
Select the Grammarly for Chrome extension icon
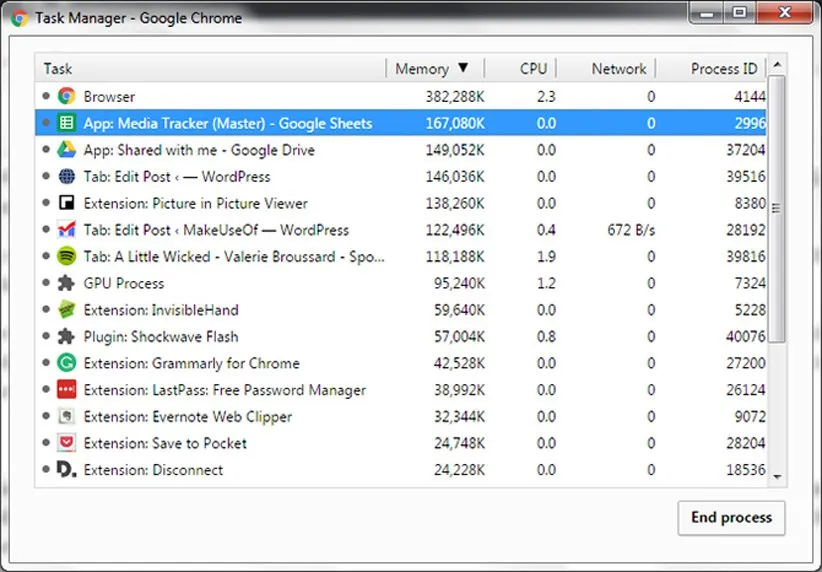tap(67, 364)
